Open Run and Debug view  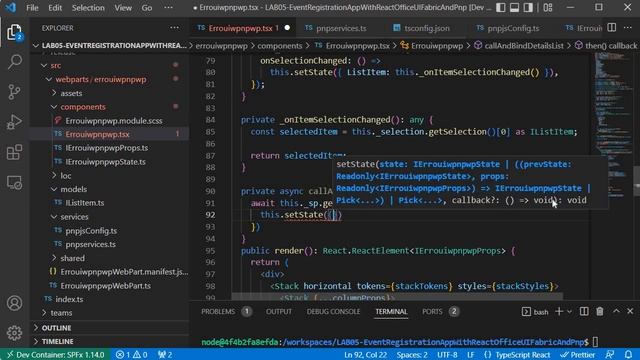(14, 122)
